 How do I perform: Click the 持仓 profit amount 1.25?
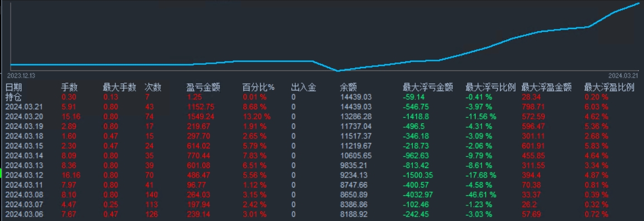(194, 97)
